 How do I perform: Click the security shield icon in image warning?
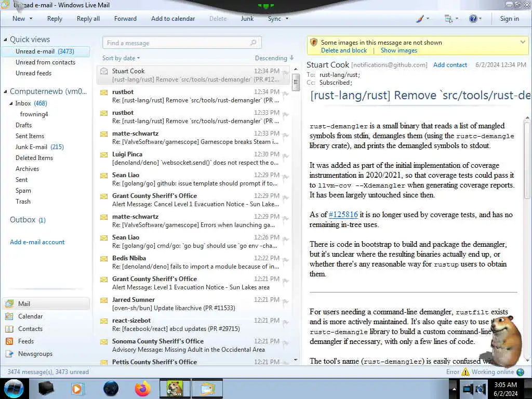click(314, 43)
